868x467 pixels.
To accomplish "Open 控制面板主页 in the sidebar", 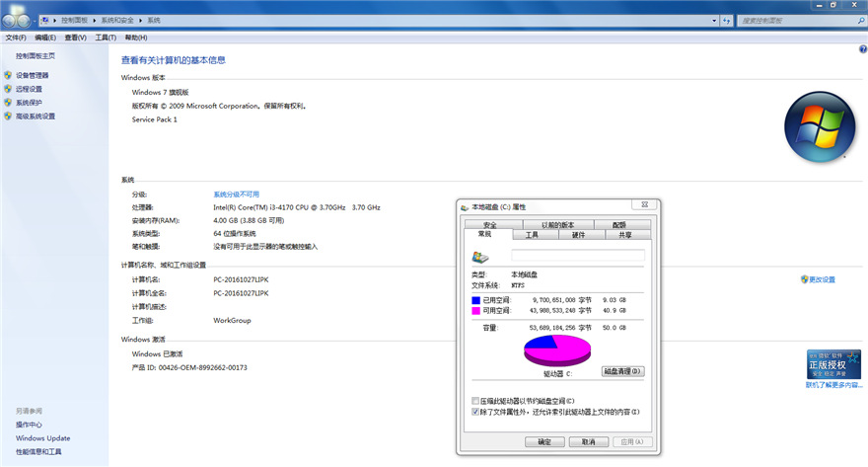I will [36, 56].
